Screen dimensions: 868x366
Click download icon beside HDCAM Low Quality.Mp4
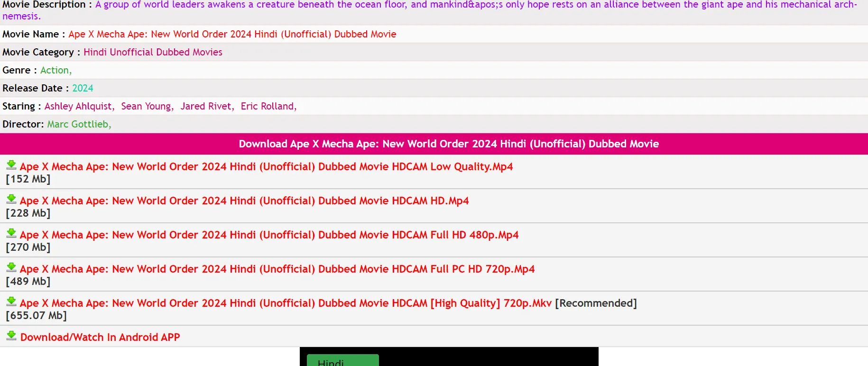pyautogui.click(x=11, y=165)
